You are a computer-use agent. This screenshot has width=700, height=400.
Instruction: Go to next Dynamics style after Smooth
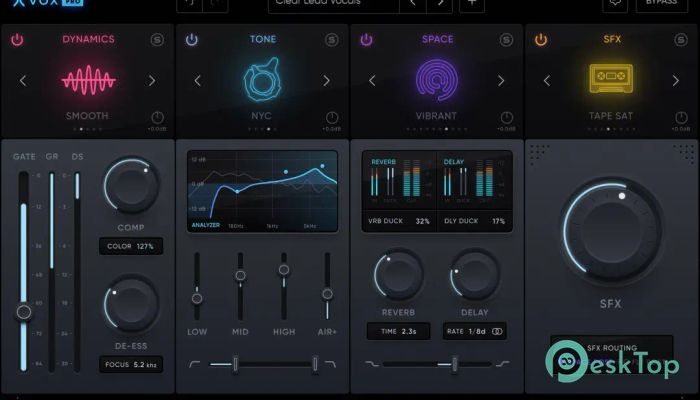[x=152, y=80]
